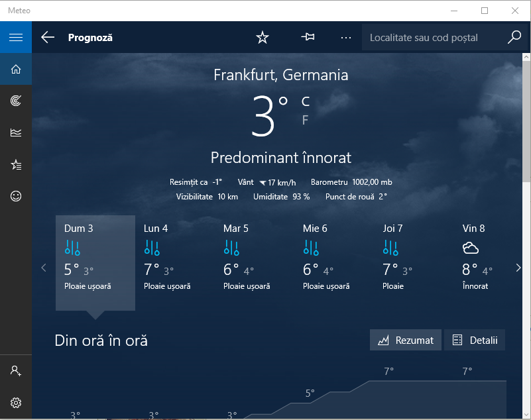This screenshot has height=420, width=531.
Task: Switch temperature units to Fahrenheit
Action: click(305, 120)
